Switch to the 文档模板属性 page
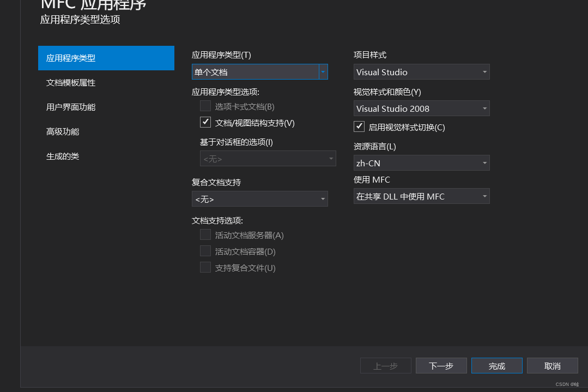The height and width of the screenshot is (392, 588). (x=71, y=82)
